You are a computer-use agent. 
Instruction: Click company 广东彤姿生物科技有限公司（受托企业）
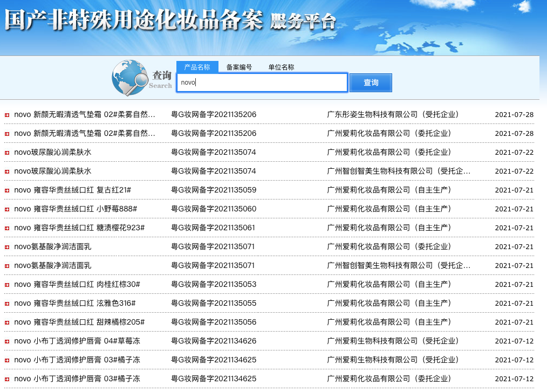point(393,114)
